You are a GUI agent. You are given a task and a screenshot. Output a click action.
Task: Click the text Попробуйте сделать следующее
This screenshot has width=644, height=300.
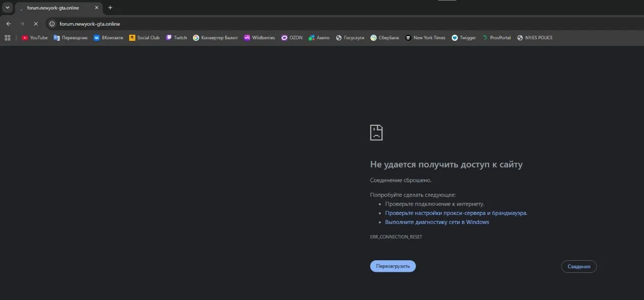pos(413,195)
